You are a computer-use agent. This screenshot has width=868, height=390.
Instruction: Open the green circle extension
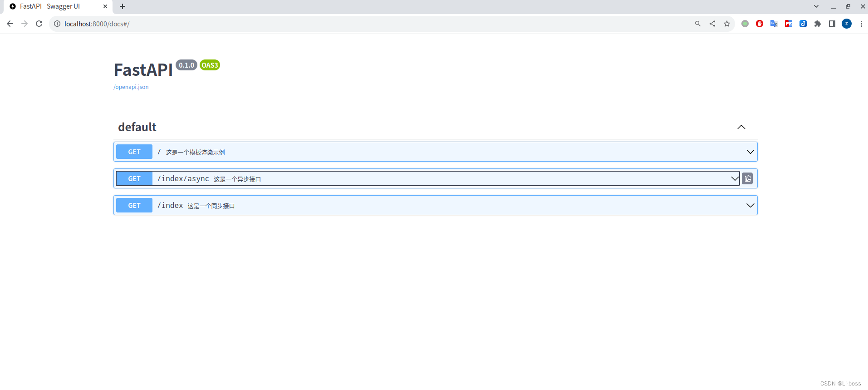pos(745,24)
